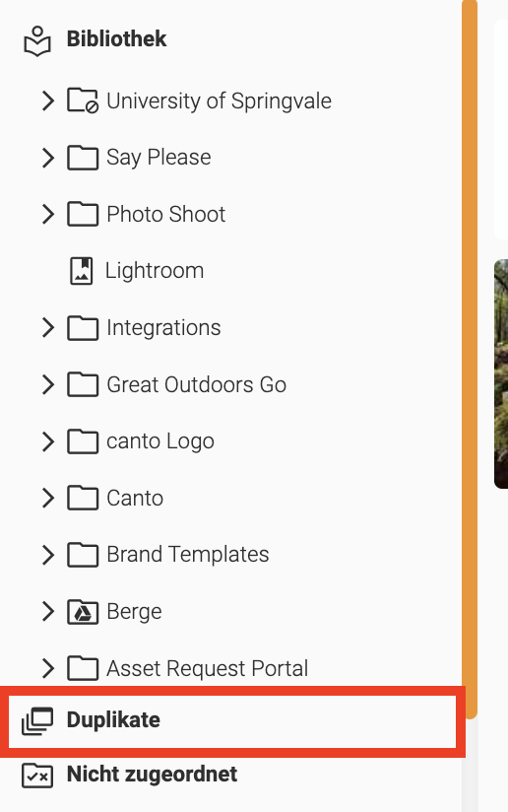Click the Google Drive folder icon for Berge
508x812 pixels.
(x=83, y=612)
